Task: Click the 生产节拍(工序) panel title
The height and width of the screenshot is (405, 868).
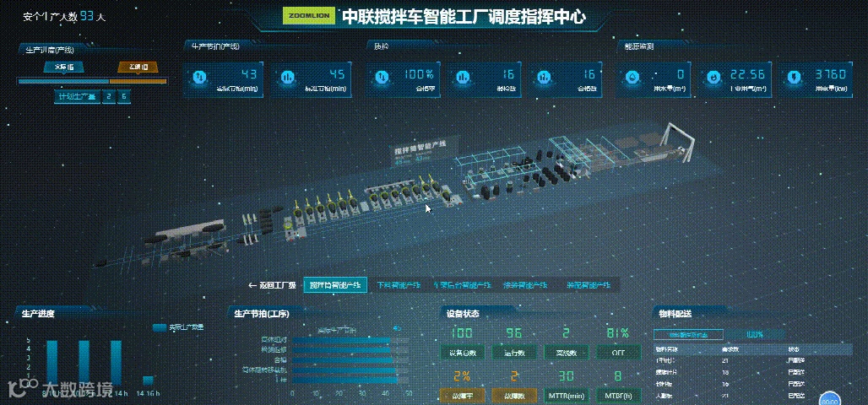Action: pyautogui.click(x=262, y=314)
